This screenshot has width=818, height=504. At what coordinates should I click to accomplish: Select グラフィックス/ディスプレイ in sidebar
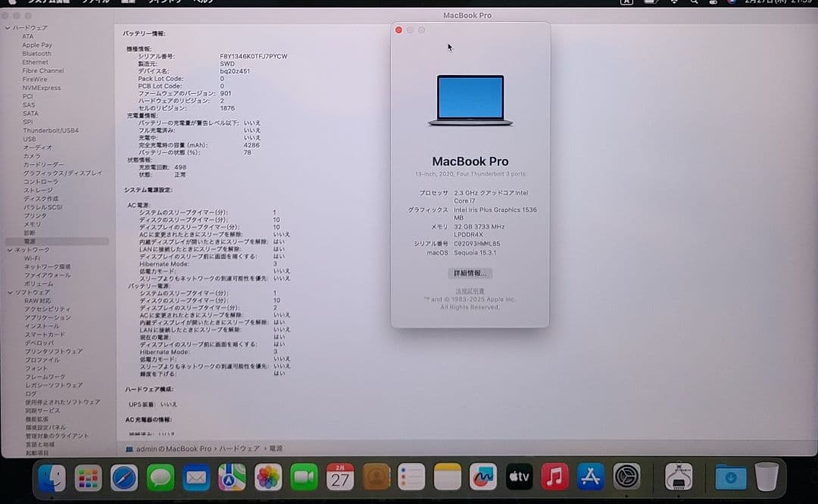tap(63, 173)
